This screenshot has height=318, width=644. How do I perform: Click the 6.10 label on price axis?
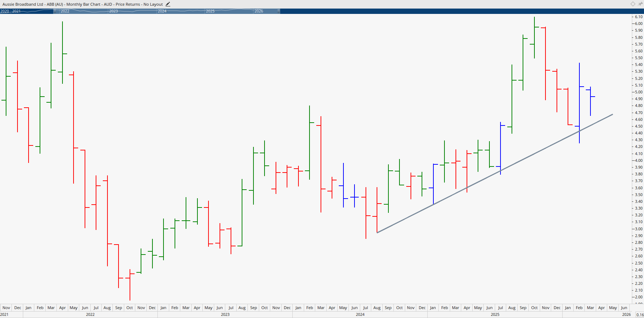click(639, 17)
